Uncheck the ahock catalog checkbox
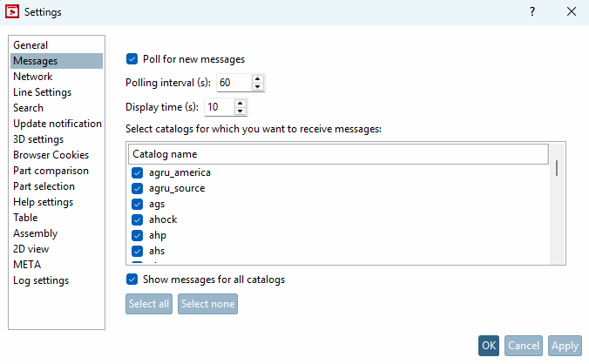The height and width of the screenshot is (364, 589). (137, 219)
